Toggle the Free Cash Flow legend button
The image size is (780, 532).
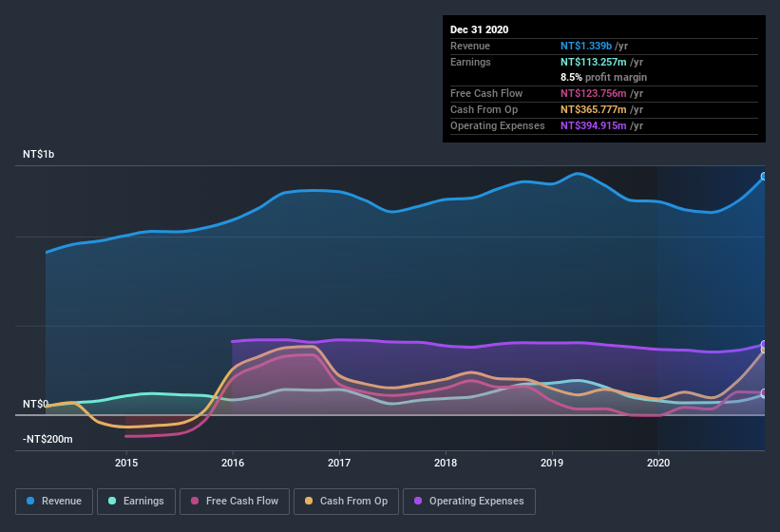click(x=234, y=501)
